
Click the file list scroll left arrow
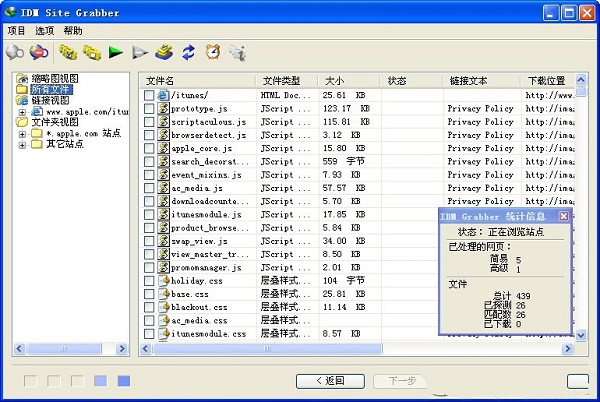tap(145, 348)
